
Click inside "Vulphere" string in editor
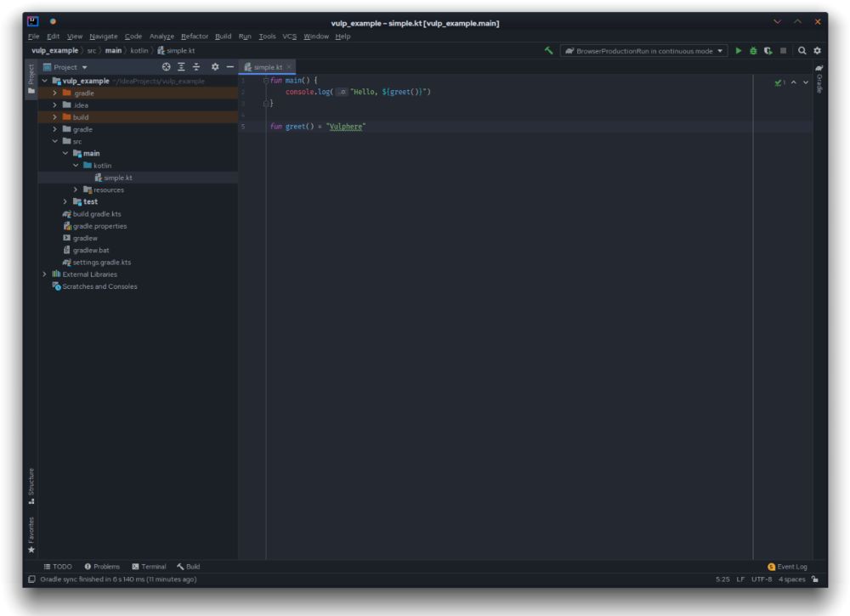(346, 127)
